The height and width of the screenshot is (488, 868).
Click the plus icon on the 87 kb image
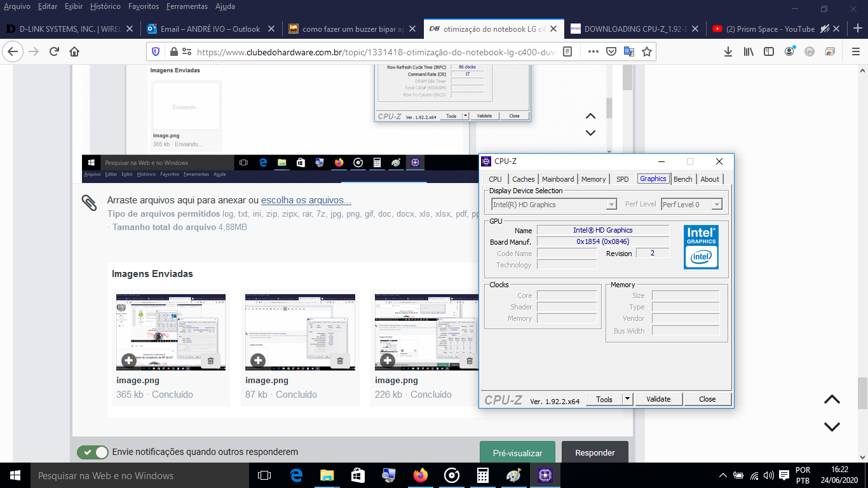[258, 360]
